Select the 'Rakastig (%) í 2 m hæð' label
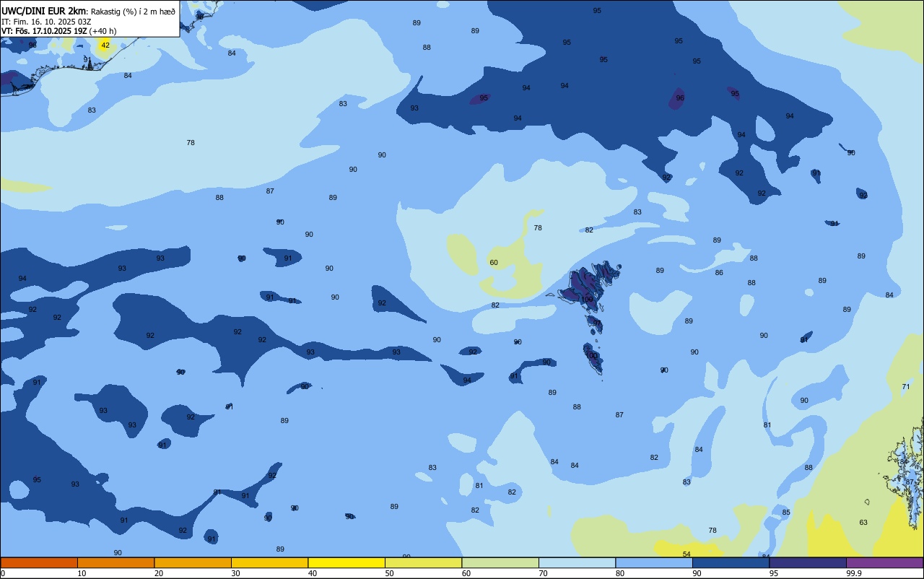The width and height of the screenshot is (924, 579). pyautogui.click(x=133, y=12)
